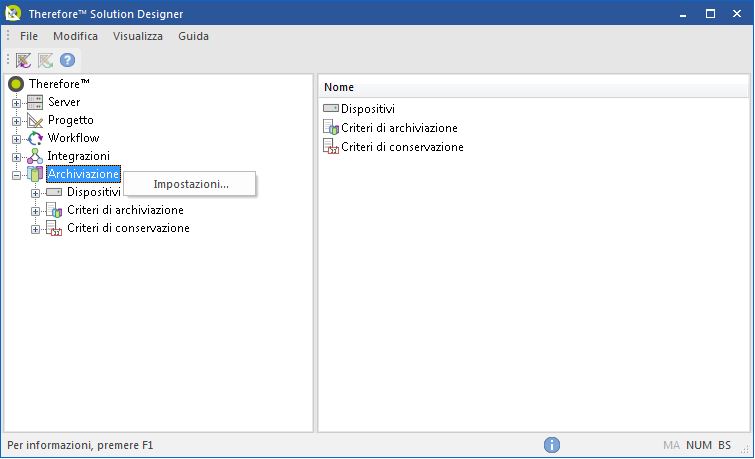Click Criteri di archiviazione text in right list

[x=399, y=128]
